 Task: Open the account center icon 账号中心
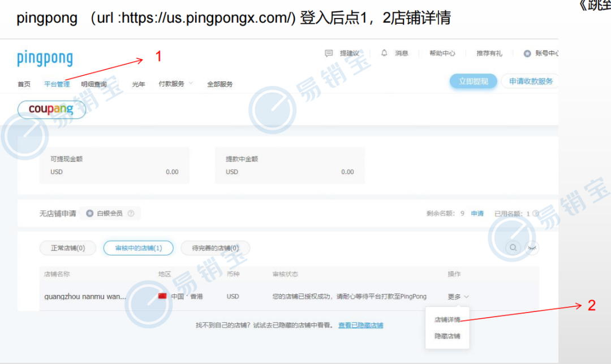coord(527,53)
